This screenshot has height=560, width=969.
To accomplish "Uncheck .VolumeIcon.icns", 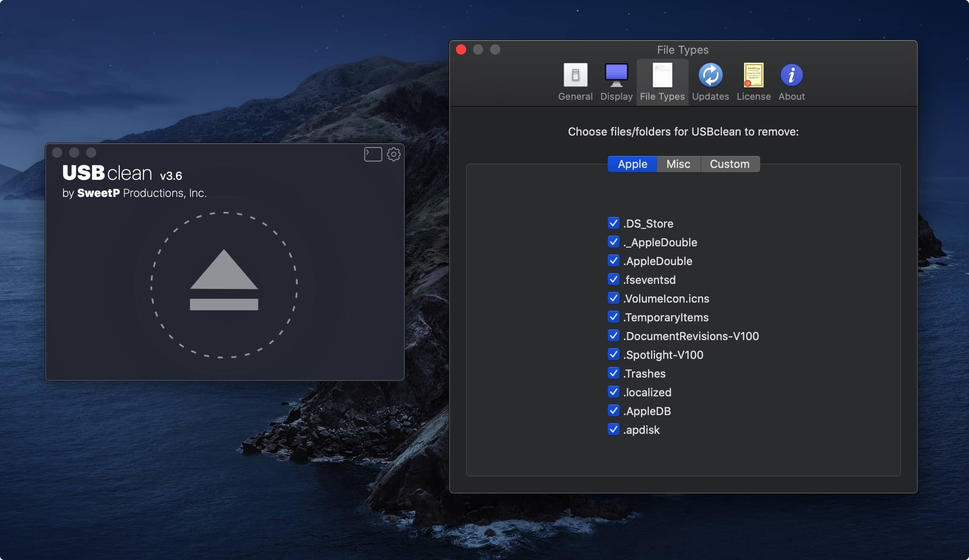I will click(613, 298).
